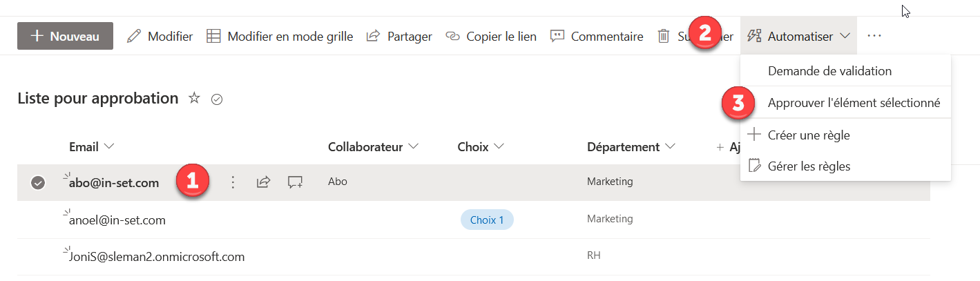Screen dimensions: 980x281
Task: Open the Commentaire speech bubble
Action: click(x=557, y=36)
